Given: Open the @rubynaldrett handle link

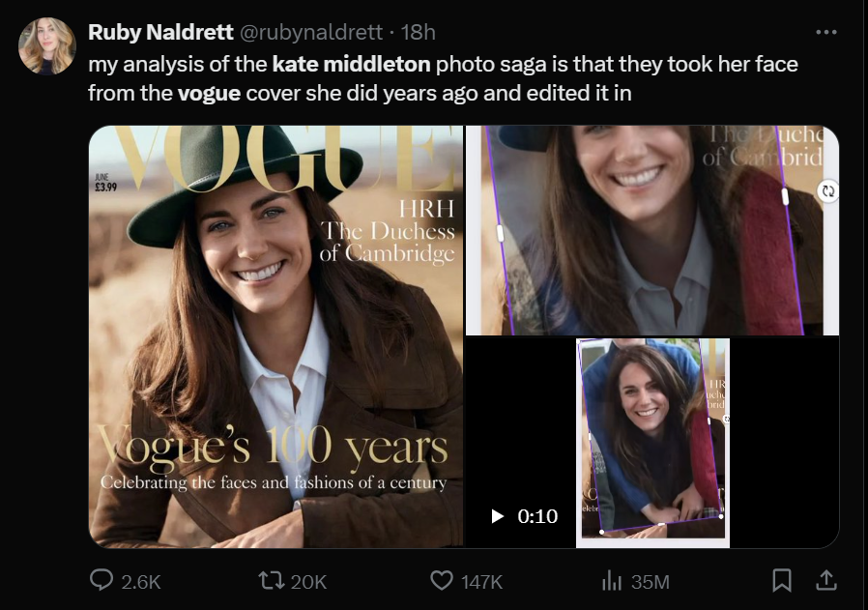Looking at the screenshot, I should point(309,32).
